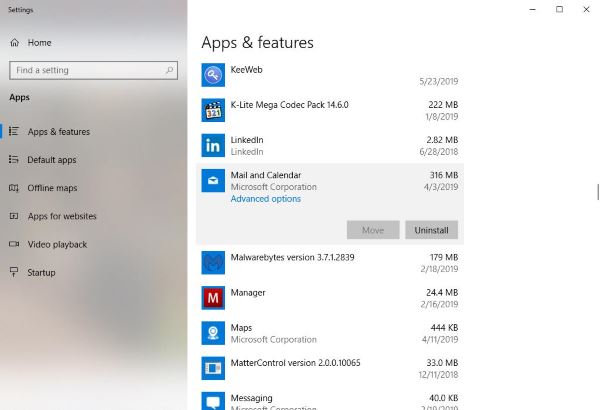The height and width of the screenshot is (410, 600).
Task: Click the 12/11/2018 install date
Action: point(438,375)
